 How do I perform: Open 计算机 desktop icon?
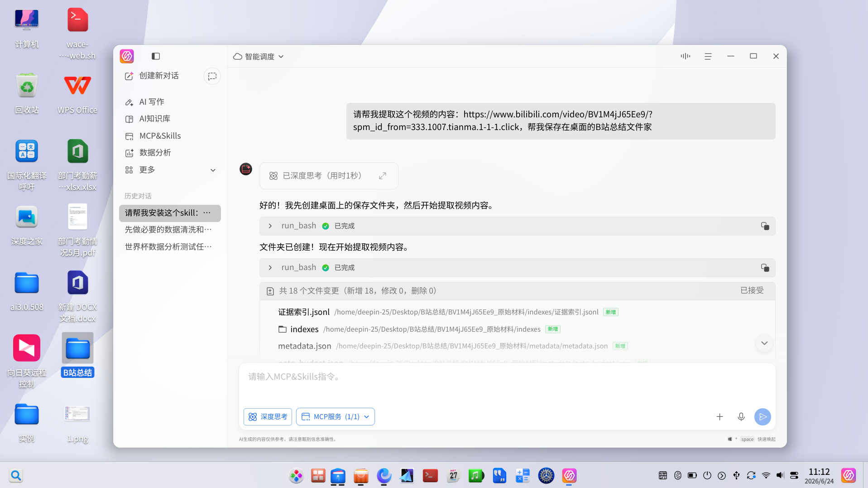[27, 29]
